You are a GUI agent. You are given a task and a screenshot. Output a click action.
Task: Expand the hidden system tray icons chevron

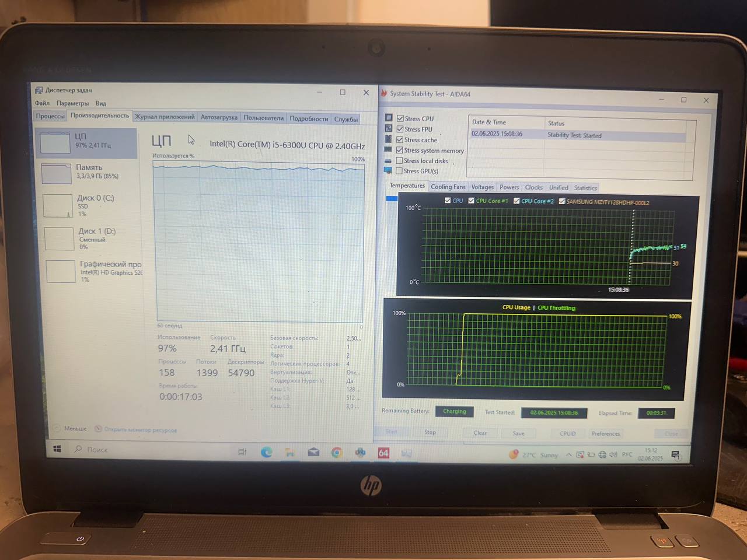pos(569,455)
